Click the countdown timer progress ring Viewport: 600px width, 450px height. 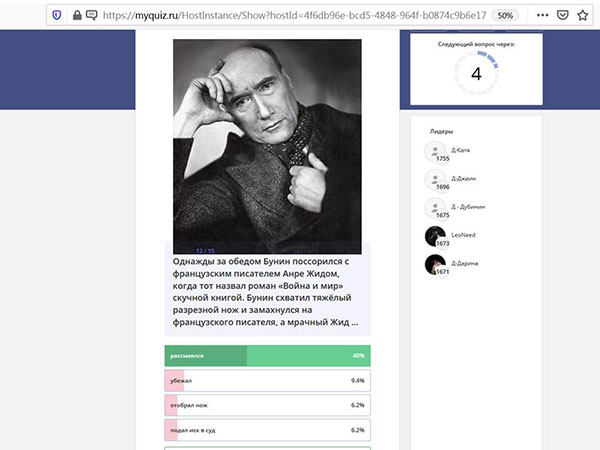[x=476, y=73]
